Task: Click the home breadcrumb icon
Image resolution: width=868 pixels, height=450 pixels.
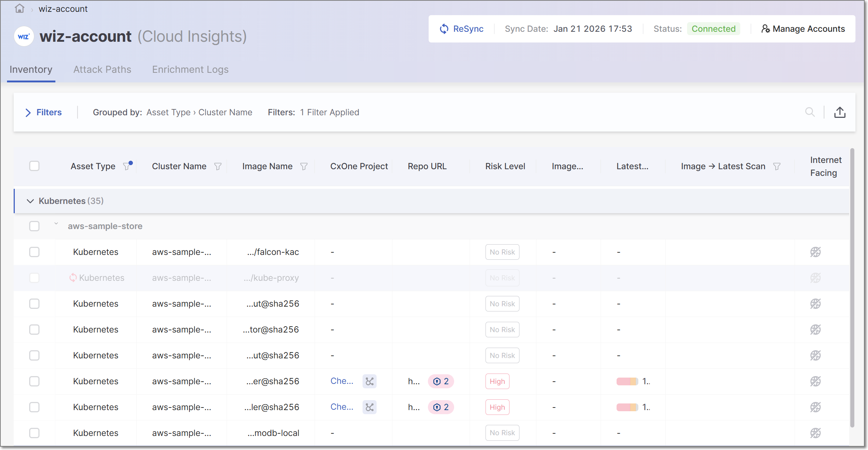Action: pos(19,8)
